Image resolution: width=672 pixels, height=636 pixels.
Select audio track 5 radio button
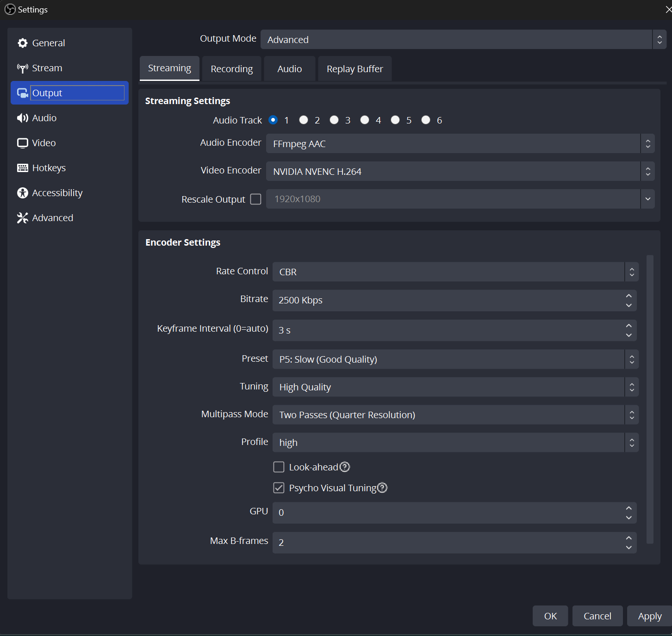point(395,120)
